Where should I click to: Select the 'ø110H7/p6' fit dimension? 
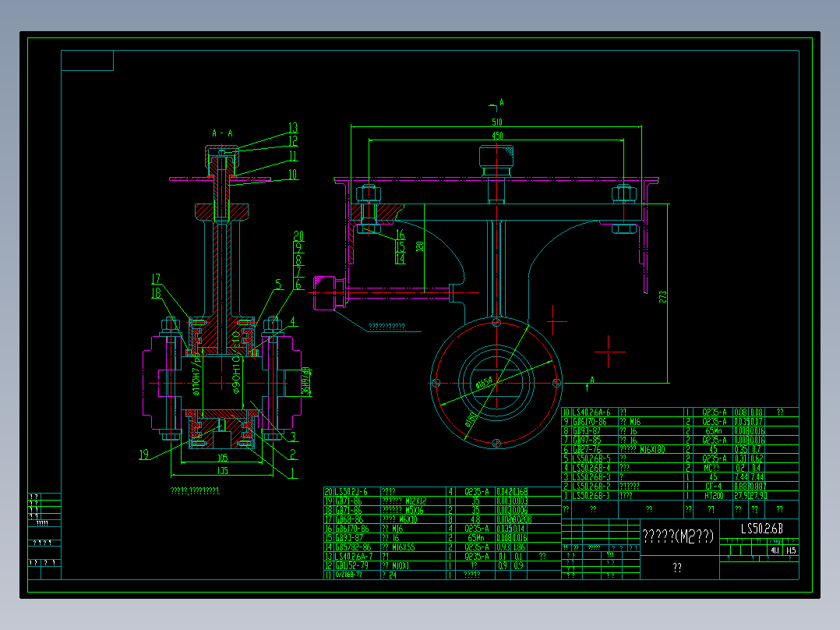196,374
